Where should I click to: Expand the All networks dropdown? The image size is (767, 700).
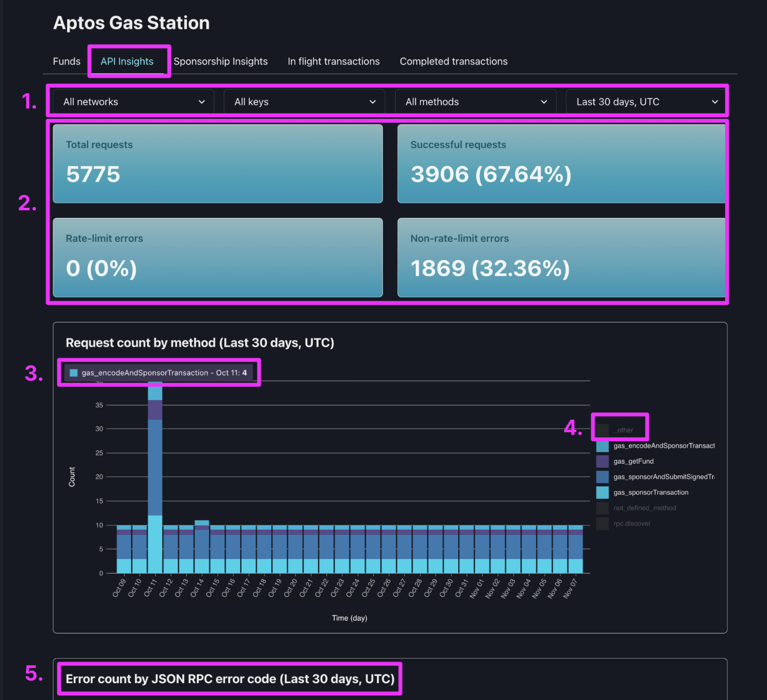point(133,102)
